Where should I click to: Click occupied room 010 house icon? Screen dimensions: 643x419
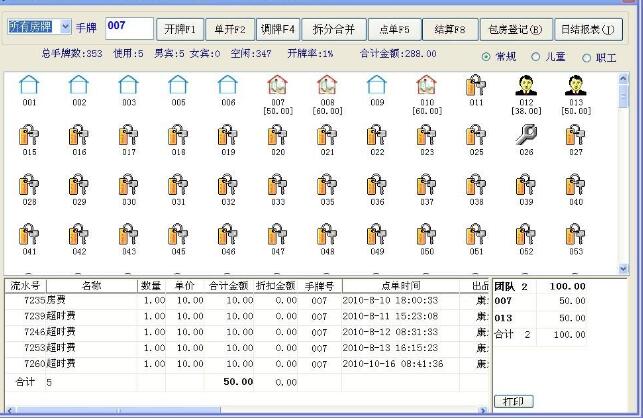426,85
